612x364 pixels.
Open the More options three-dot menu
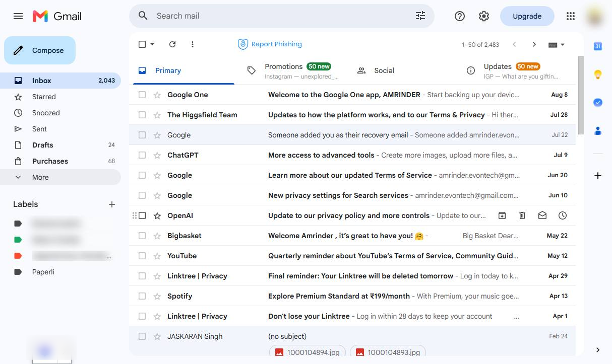193,44
